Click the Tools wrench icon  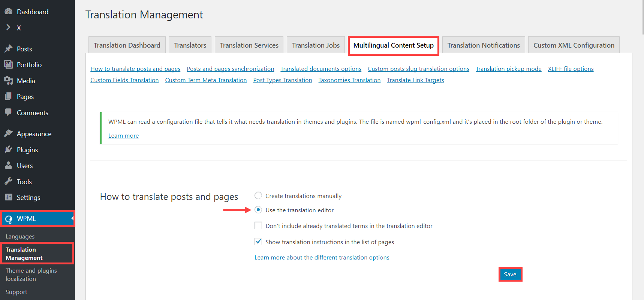[x=8, y=181]
